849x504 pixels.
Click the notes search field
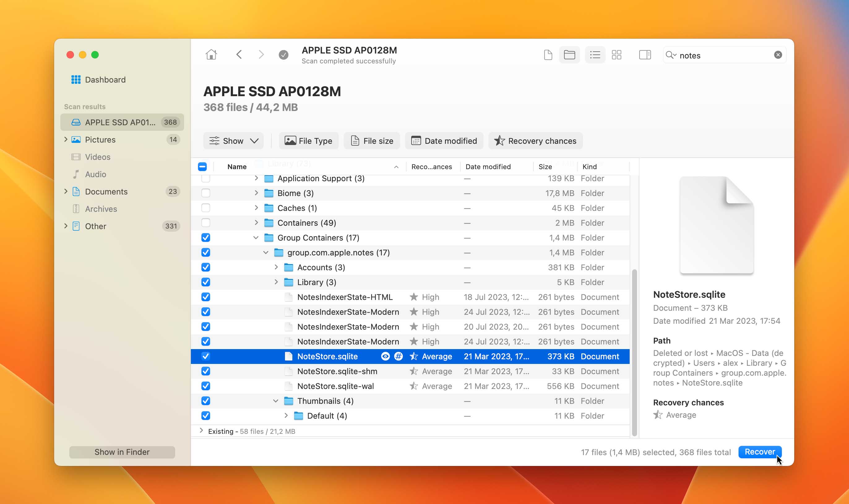click(x=724, y=55)
